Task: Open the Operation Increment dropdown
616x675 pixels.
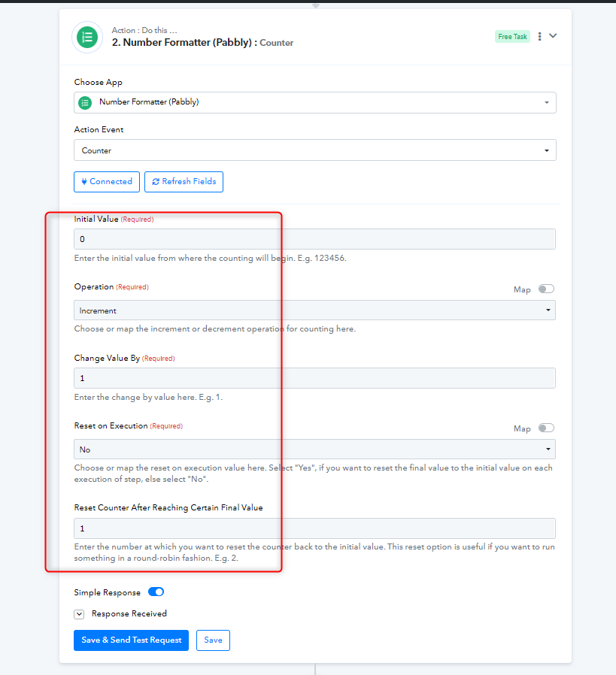Action: [x=315, y=310]
